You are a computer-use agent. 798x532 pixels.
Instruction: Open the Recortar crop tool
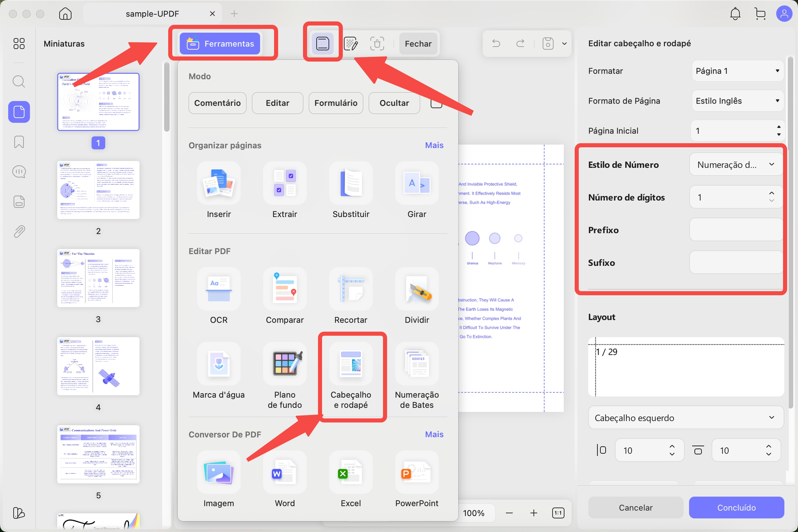coord(351,289)
